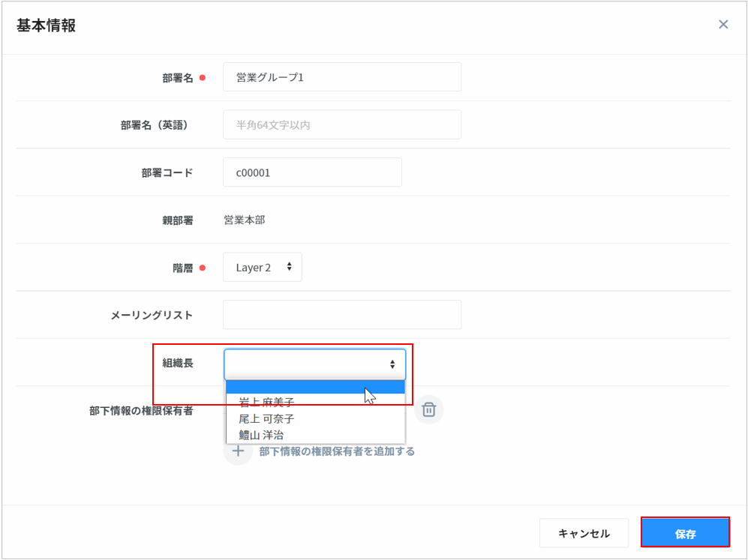The height and width of the screenshot is (560, 748).
Task: Focus the 部署名（英語） input field
Action: pos(341,125)
